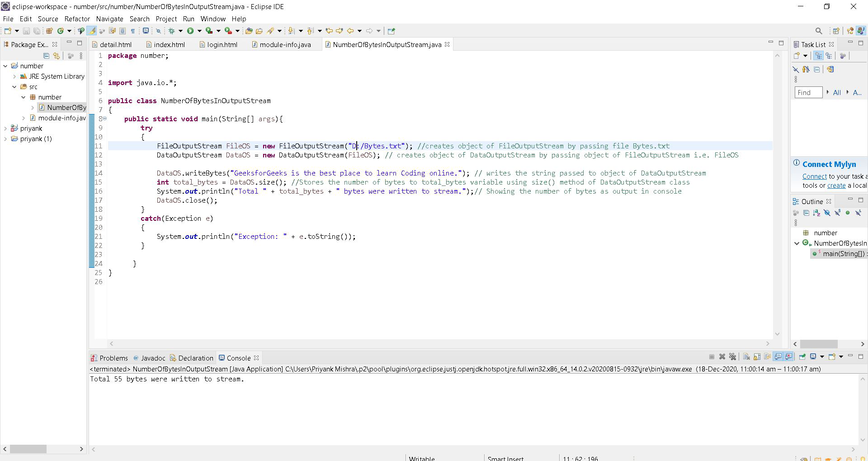Click the Outline horizontal scrollbar thumb

(819, 344)
